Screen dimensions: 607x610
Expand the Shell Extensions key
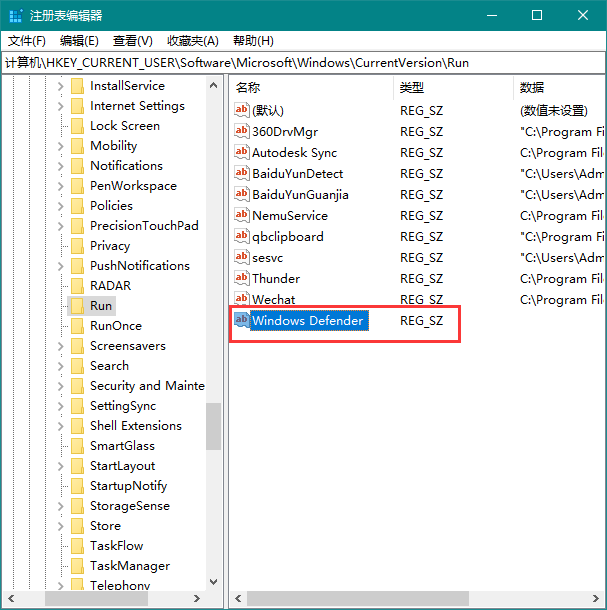click(60, 426)
